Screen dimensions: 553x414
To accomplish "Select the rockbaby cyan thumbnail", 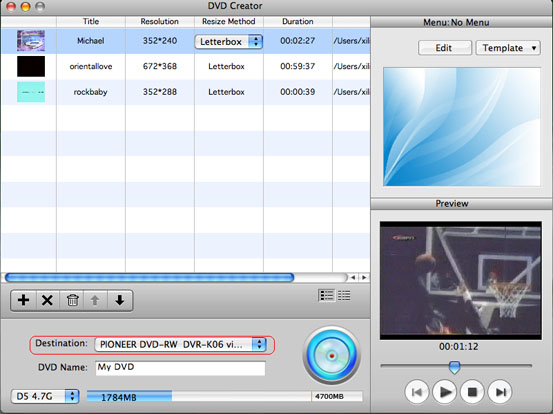I will 31,92.
